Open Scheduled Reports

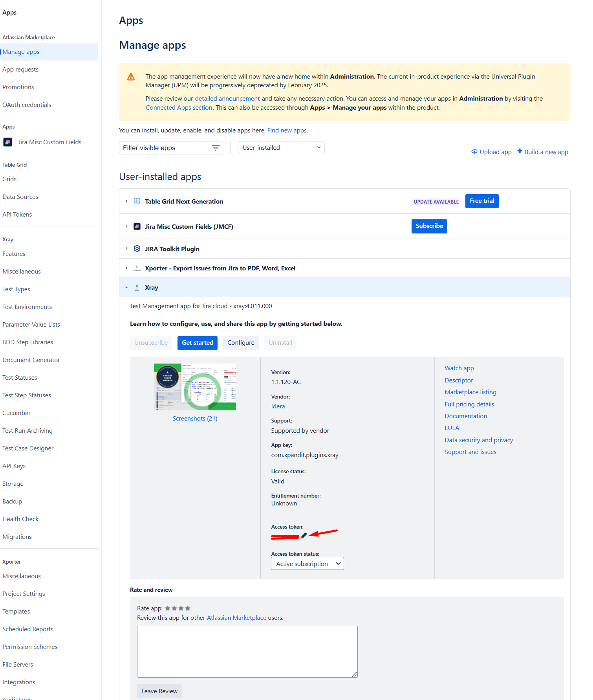click(x=28, y=629)
